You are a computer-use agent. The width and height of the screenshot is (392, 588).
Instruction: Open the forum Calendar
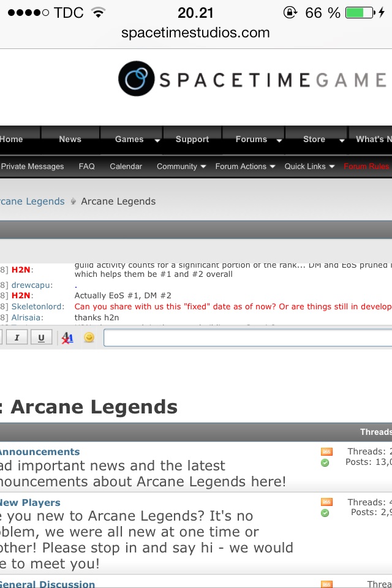point(126,167)
